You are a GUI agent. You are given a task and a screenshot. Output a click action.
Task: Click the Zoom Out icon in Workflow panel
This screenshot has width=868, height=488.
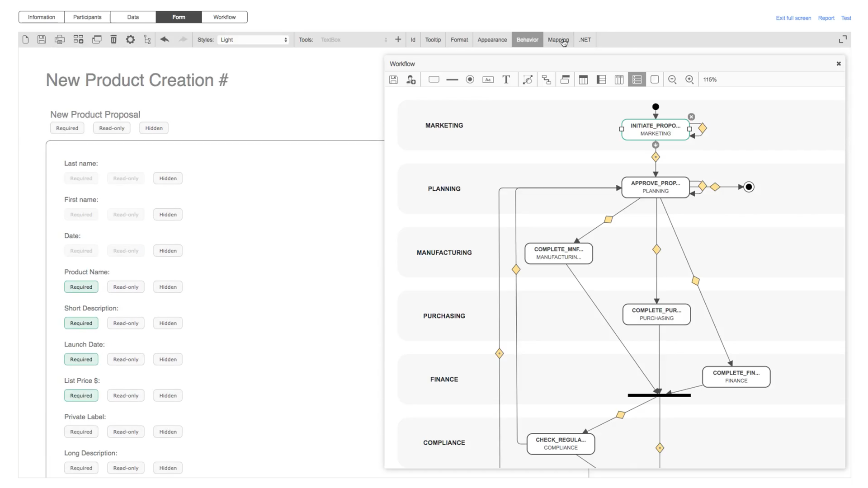tap(672, 80)
